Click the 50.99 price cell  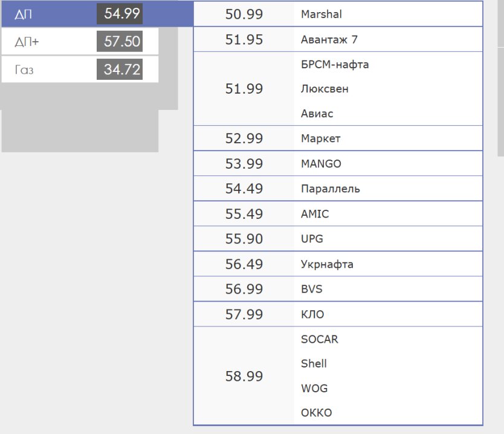(x=244, y=14)
